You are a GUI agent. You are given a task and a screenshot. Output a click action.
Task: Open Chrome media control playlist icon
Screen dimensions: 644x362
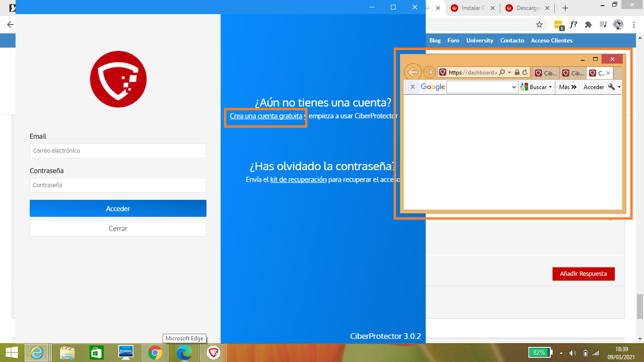point(603,25)
